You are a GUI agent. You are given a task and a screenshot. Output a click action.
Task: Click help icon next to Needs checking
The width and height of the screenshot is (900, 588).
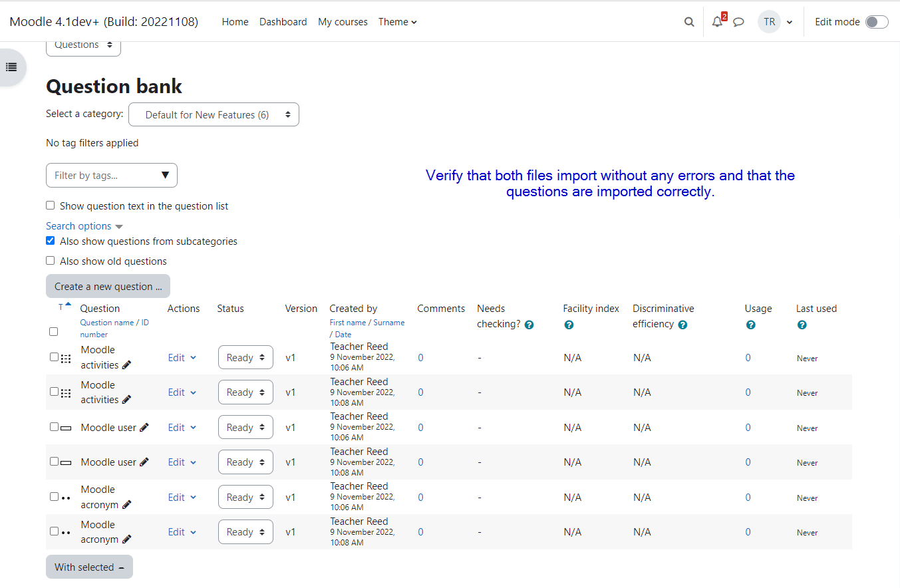529,325
